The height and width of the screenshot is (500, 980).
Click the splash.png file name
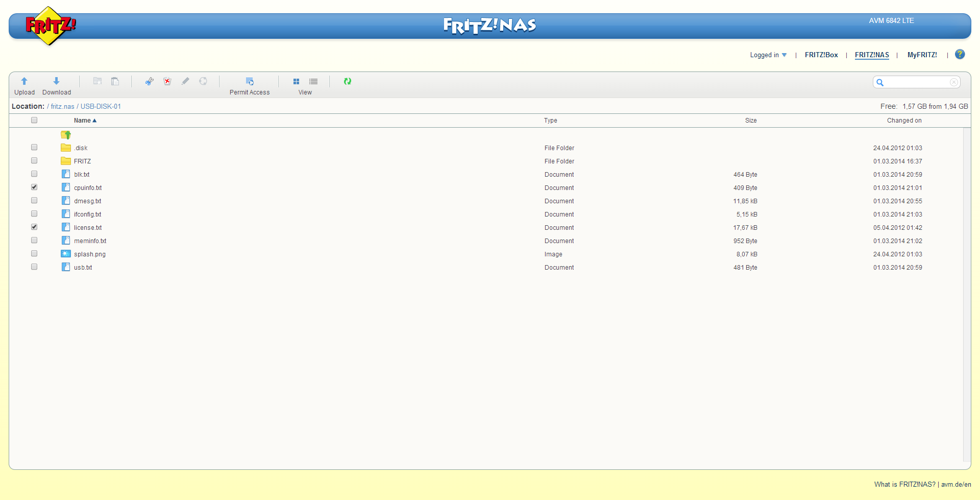(90, 254)
